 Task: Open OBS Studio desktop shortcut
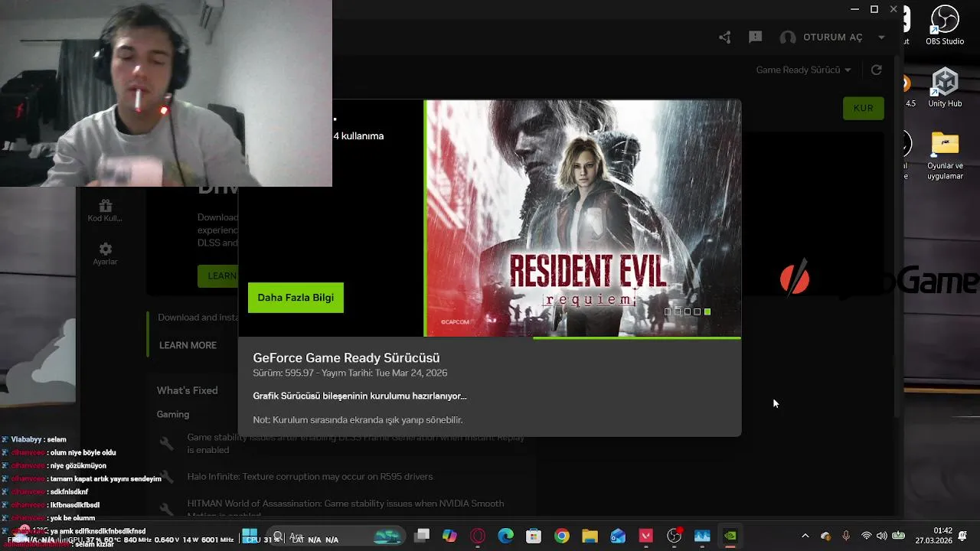tap(945, 25)
